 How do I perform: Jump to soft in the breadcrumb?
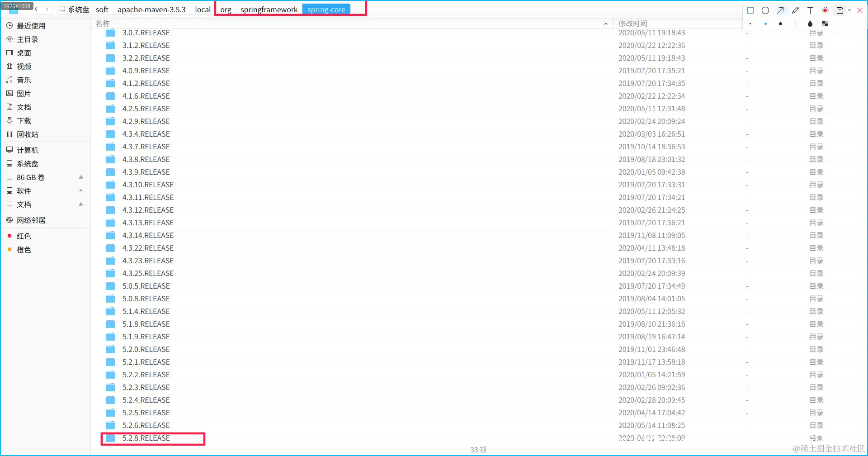tap(102, 9)
